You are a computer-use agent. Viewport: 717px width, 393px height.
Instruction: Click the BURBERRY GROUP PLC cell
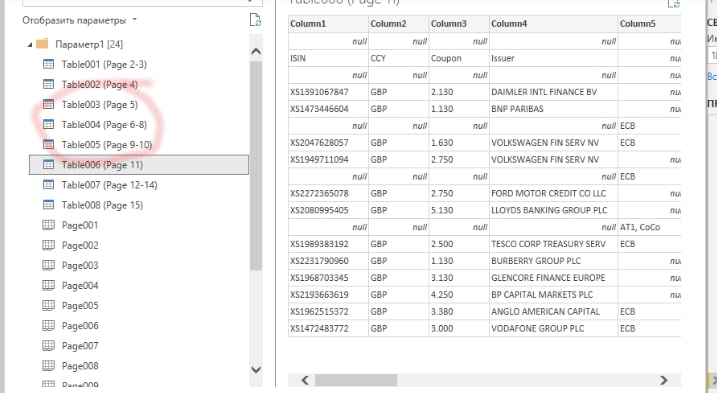553,261
